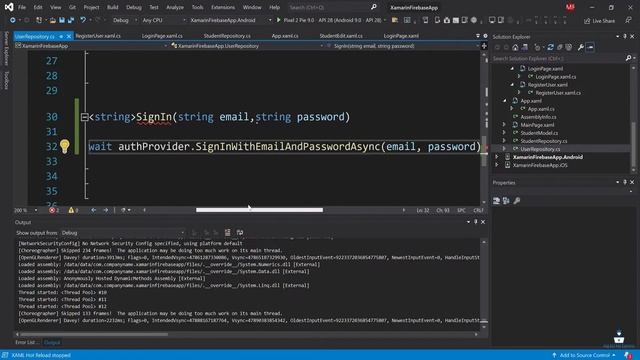Toggle auto-hide pin on Solution Explorer

[625, 36]
